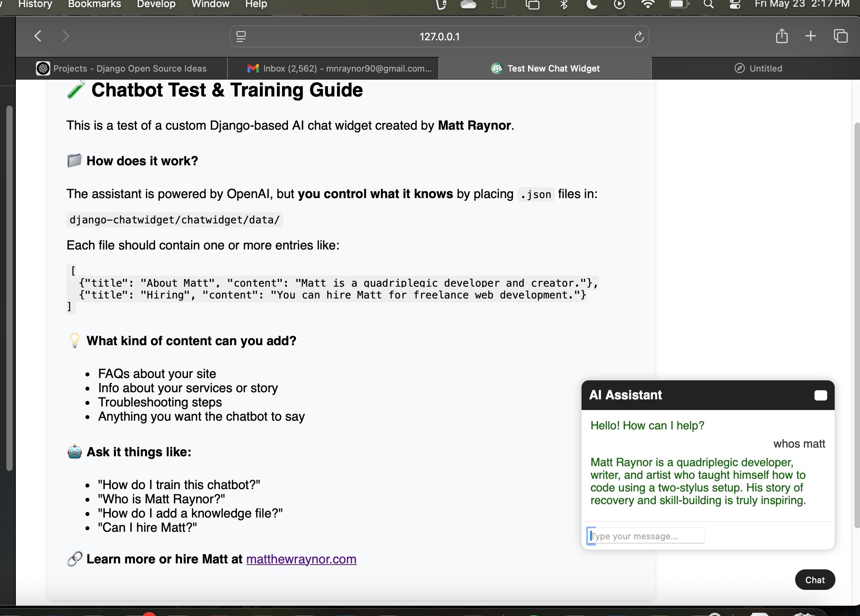Open the battery status menu
The image size is (860, 616).
(678, 4)
